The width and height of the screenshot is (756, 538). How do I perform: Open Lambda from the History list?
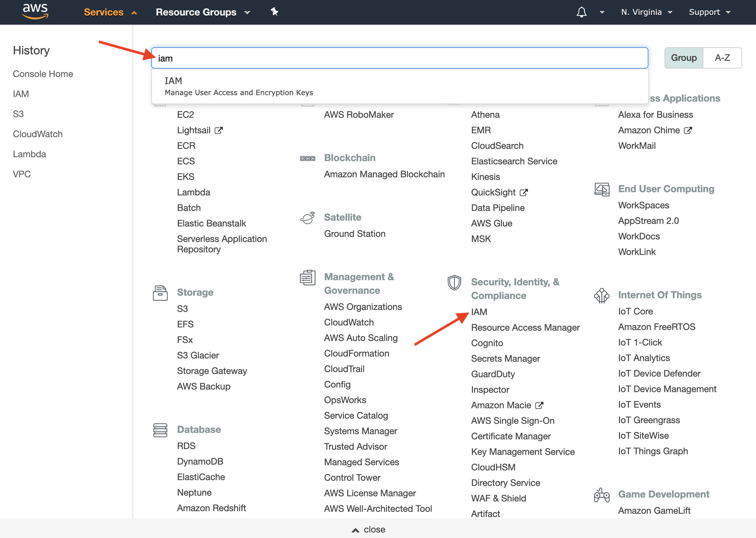pos(29,154)
